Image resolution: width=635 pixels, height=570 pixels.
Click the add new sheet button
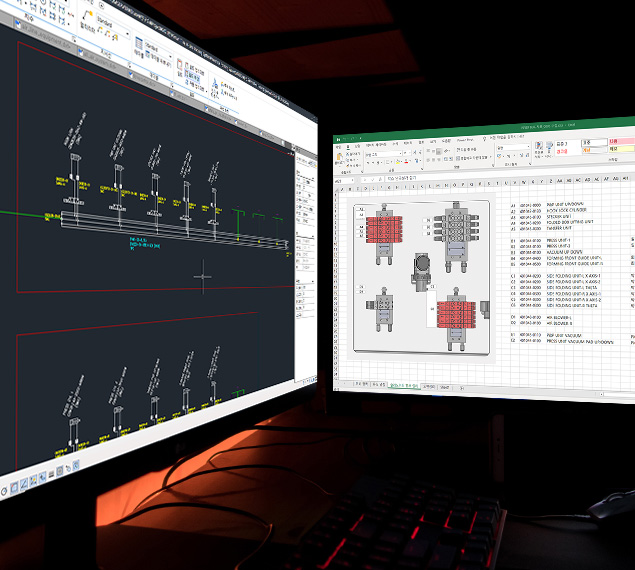tap(462, 386)
